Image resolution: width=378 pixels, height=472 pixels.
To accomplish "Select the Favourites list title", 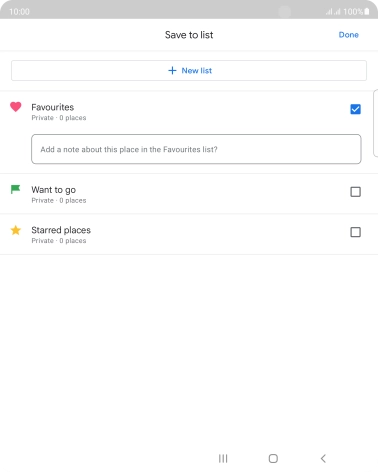I will pos(53,107).
